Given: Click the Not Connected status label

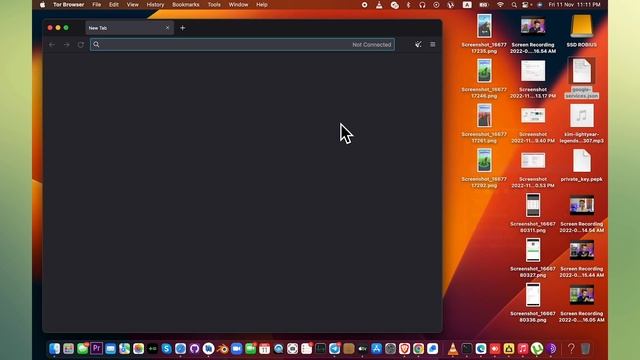Looking at the screenshot, I should [x=371, y=44].
